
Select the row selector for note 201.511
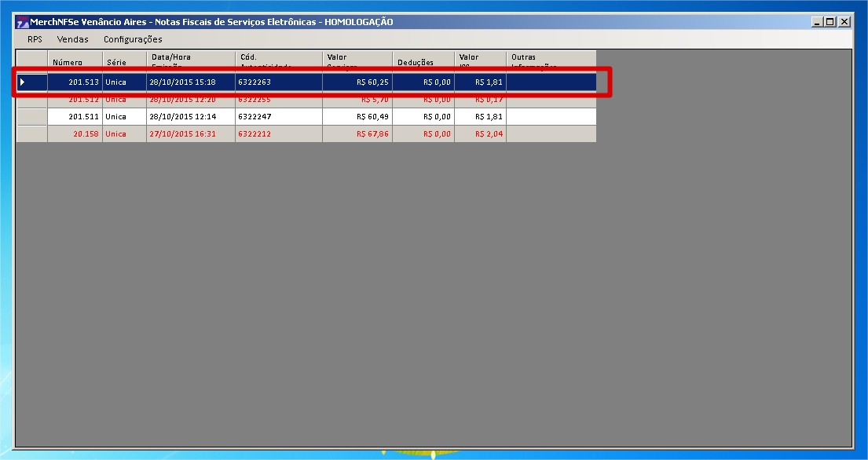coord(32,117)
